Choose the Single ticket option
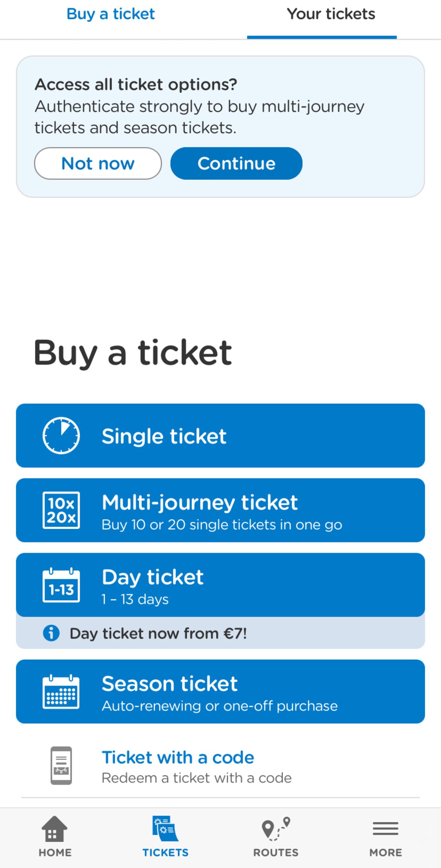The height and width of the screenshot is (868, 441). (x=220, y=436)
